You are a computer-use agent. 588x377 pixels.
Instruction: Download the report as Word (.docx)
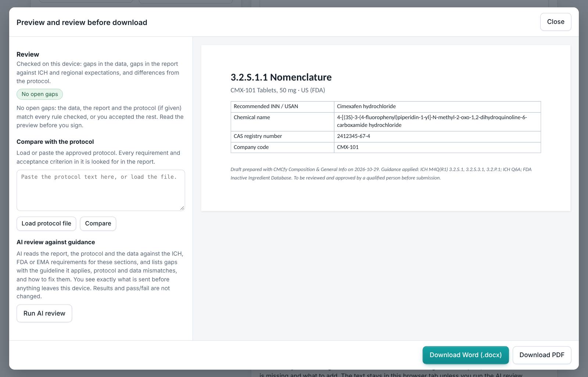pyautogui.click(x=466, y=355)
